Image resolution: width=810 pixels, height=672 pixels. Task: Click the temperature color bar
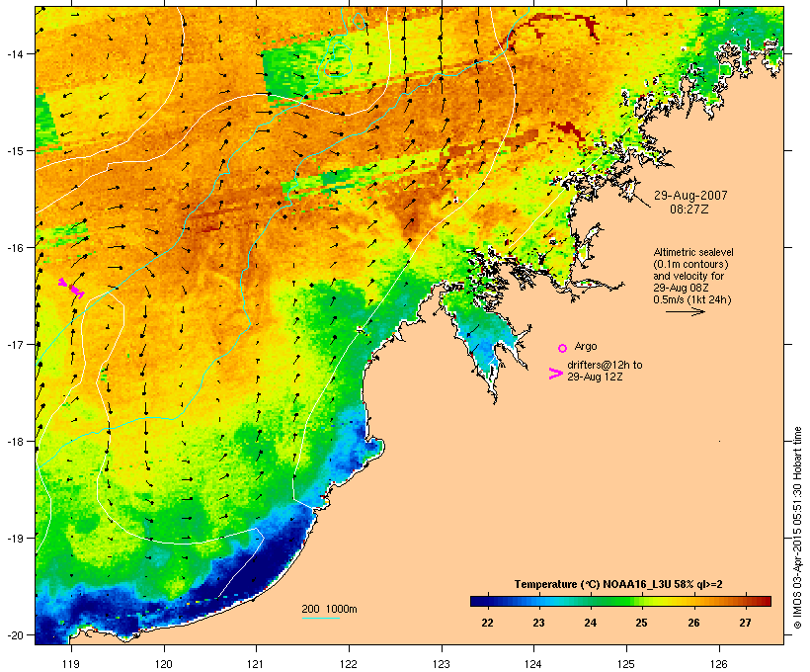[x=620, y=601]
